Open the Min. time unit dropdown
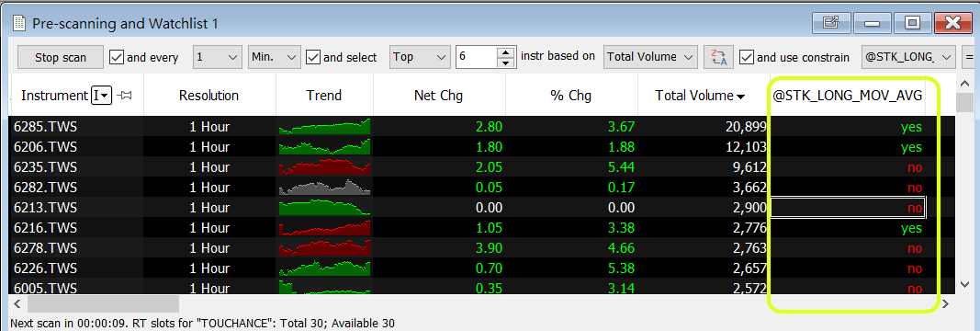 coord(275,57)
